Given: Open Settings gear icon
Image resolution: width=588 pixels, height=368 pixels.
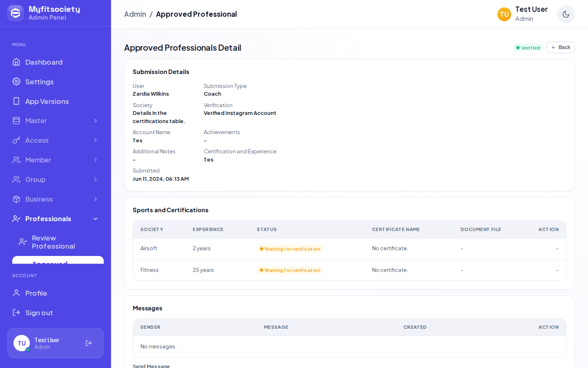Looking at the screenshot, I should coord(16,81).
